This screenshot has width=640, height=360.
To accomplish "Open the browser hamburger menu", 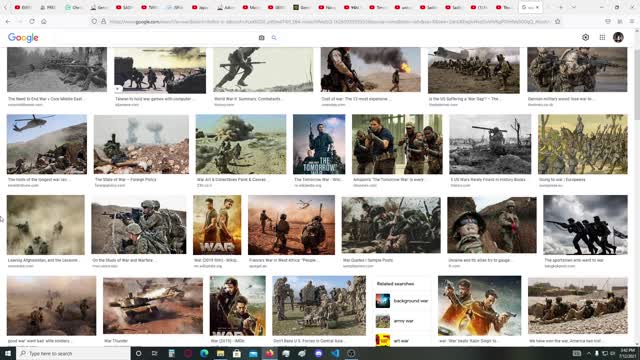I will [632, 21].
